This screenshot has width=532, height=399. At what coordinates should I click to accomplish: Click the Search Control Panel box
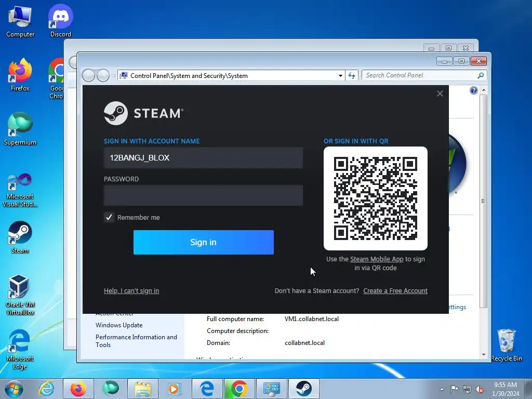tap(424, 76)
